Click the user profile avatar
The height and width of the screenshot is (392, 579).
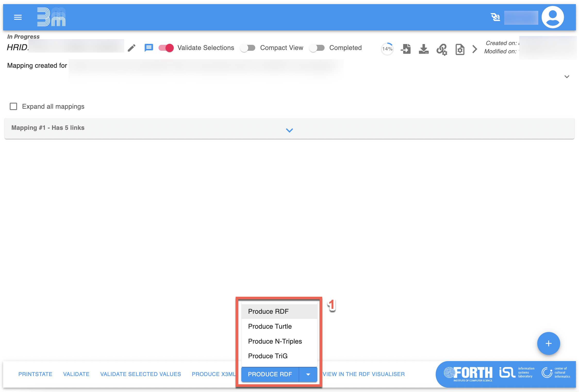tap(552, 17)
